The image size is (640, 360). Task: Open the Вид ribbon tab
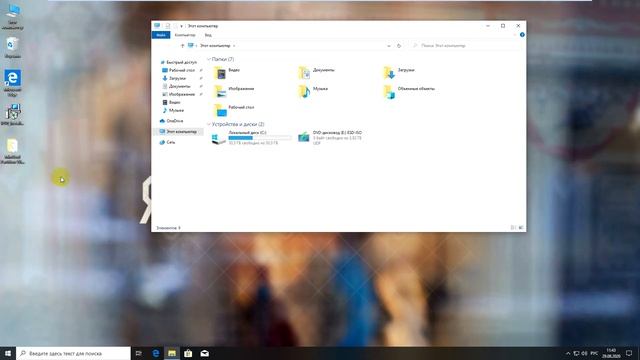pyautogui.click(x=208, y=35)
